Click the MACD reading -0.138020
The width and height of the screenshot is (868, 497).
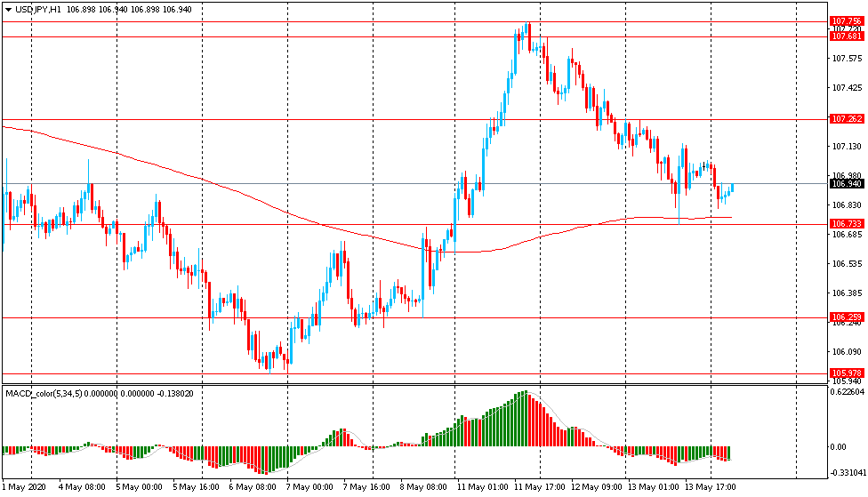point(175,394)
